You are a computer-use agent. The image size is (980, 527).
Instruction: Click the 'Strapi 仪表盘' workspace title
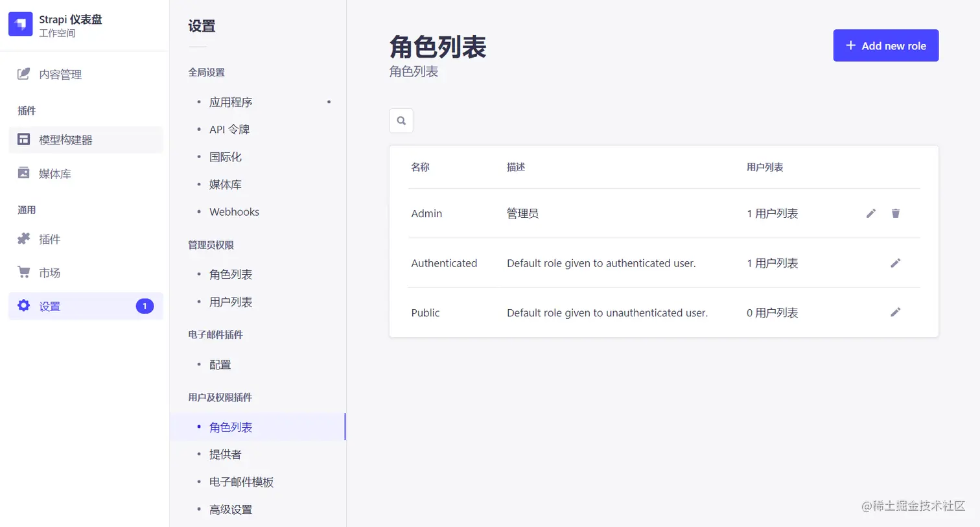(x=71, y=19)
